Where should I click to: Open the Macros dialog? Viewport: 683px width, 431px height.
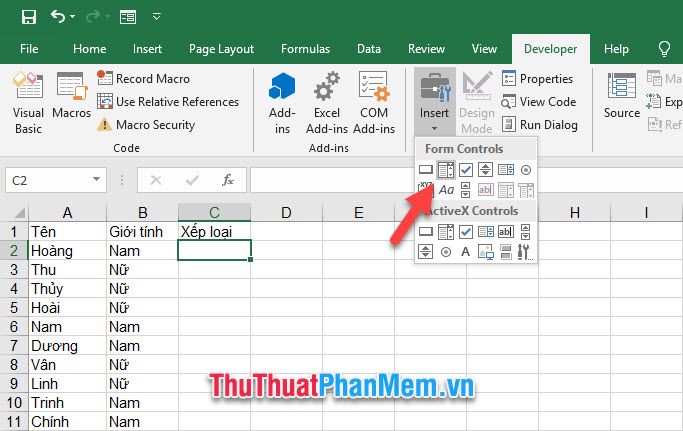(71, 95)
